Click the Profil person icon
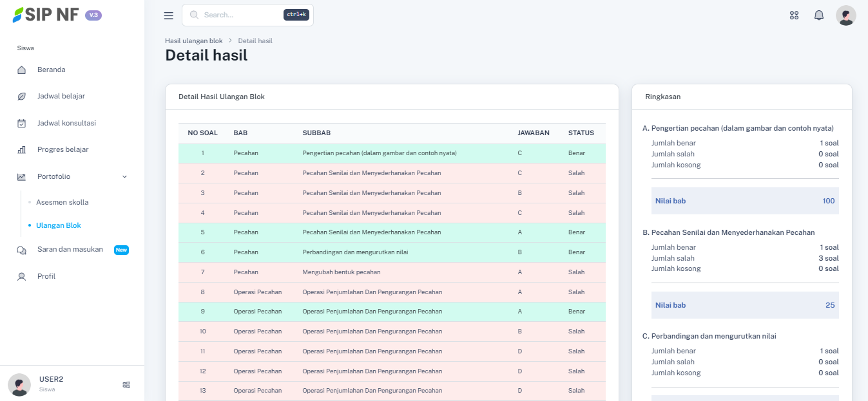The image size is (868, 401). click(x=22, y=277)
